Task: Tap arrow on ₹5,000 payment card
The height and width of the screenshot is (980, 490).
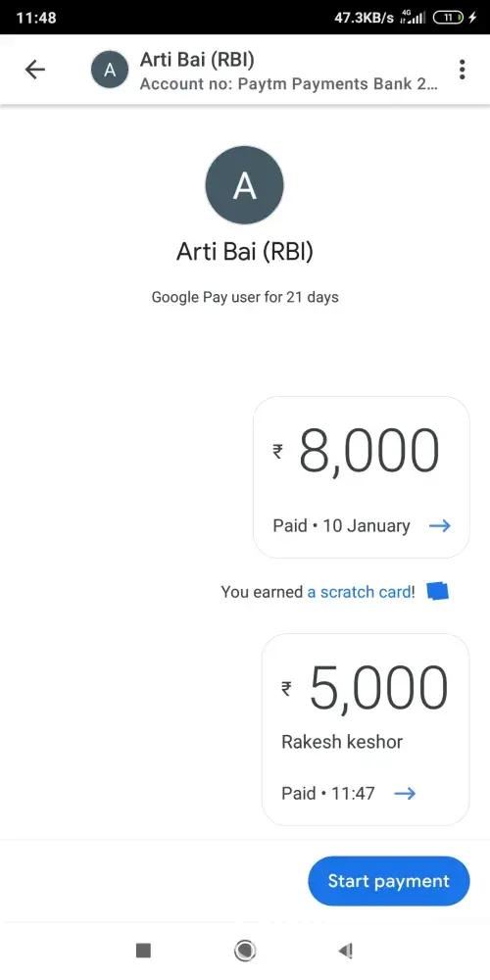Action: 405,793
